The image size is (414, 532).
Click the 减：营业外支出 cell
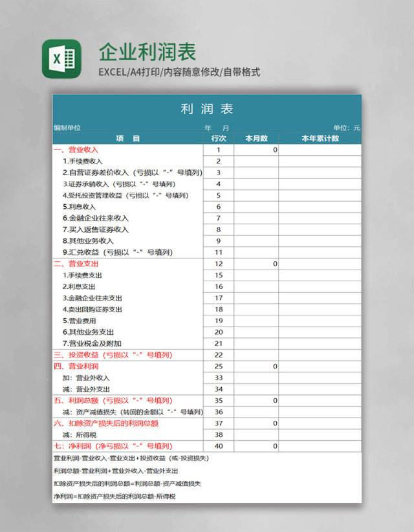128,389
